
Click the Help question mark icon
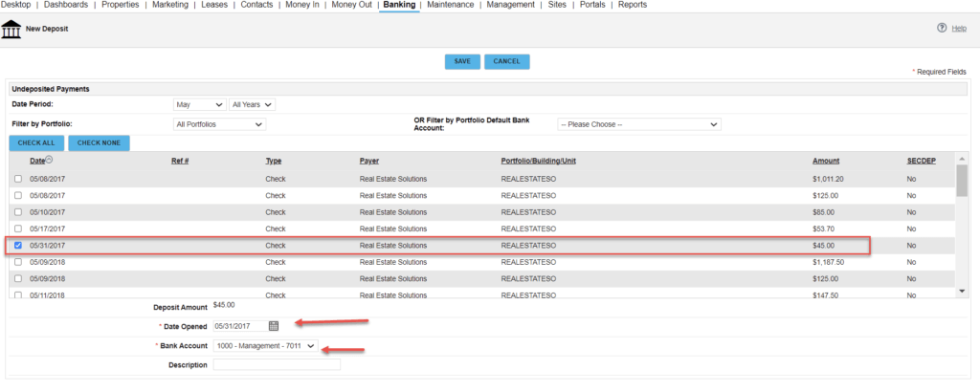tap(942, 28)
